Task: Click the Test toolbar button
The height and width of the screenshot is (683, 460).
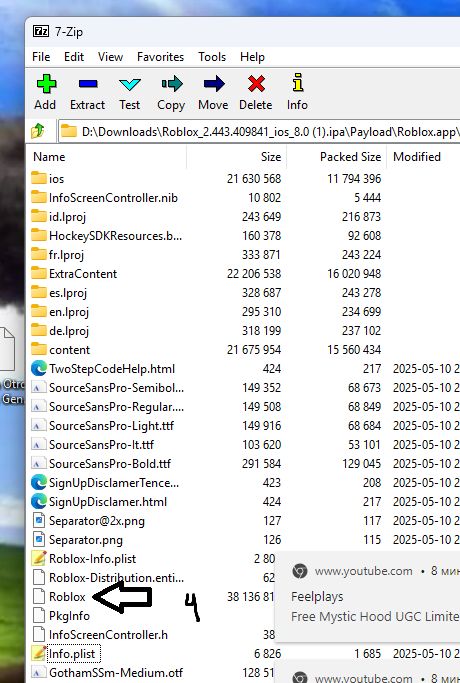Action: point(129,93)
